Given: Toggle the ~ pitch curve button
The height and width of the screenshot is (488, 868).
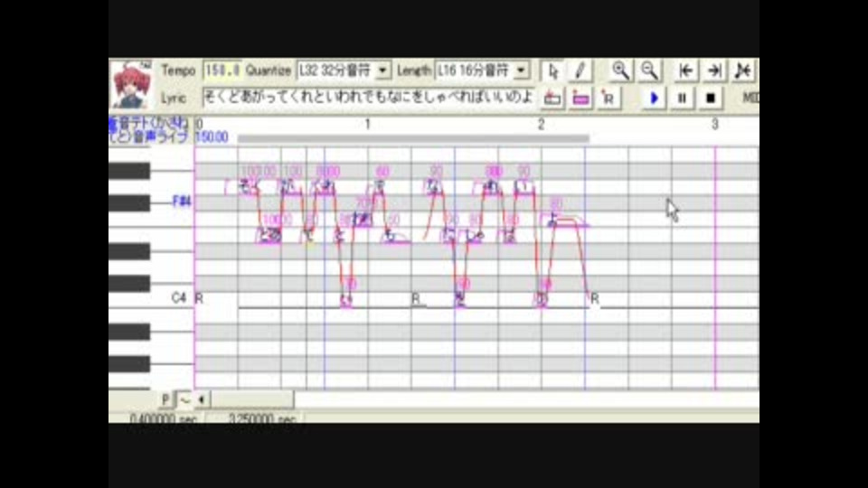Looking at the screenshot, I should [x=184, y=399].
